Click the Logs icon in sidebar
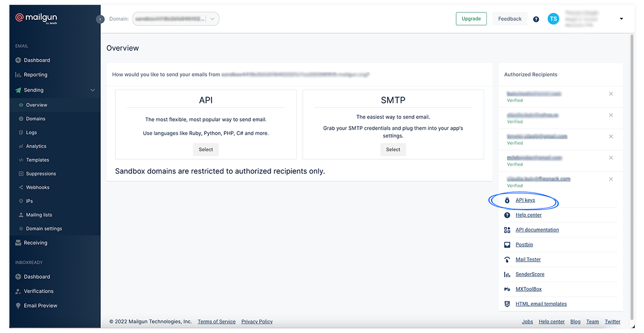The width and height of the screenshot is (644, 333). click(21, 132)
